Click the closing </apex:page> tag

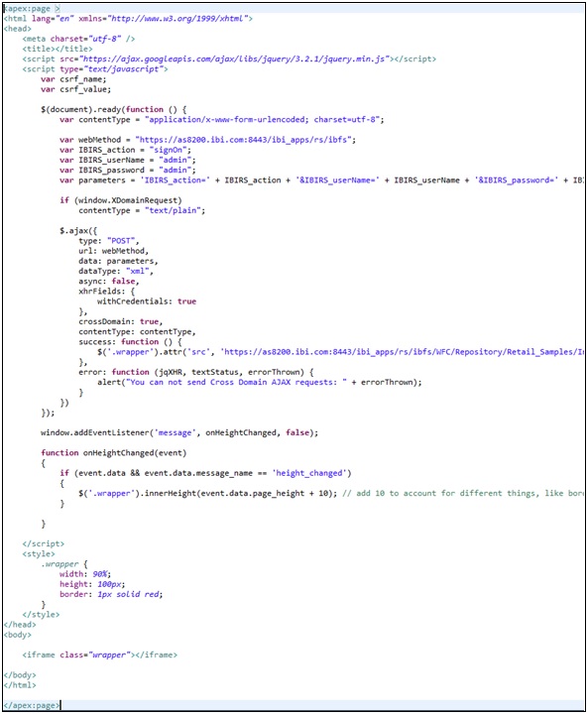point(32,705)
